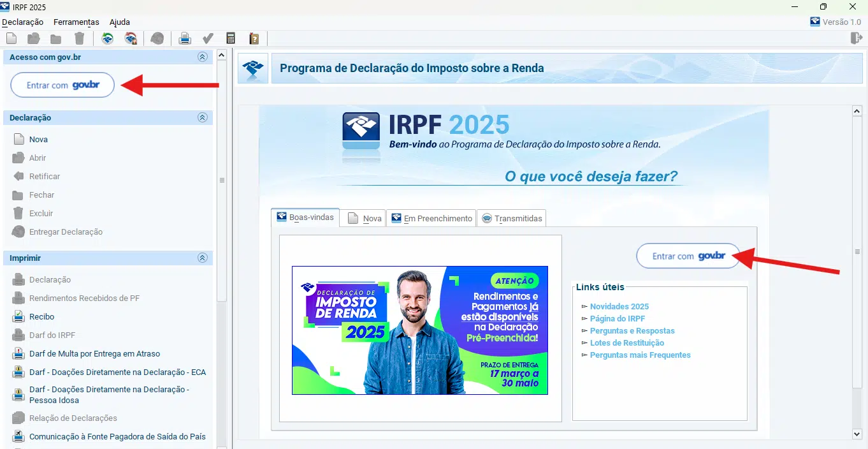Select 'Nova' in the Declaração sidebar list
The height and width of the screenshot is (449, 868).
[x=38, y=139]
